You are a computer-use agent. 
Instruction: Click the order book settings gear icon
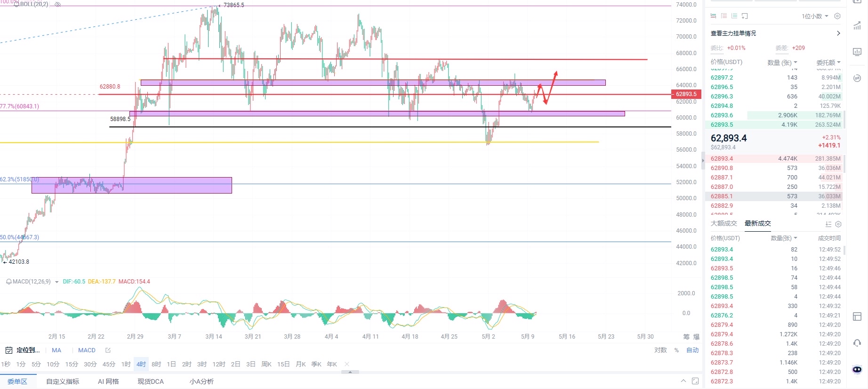point(837,16)
